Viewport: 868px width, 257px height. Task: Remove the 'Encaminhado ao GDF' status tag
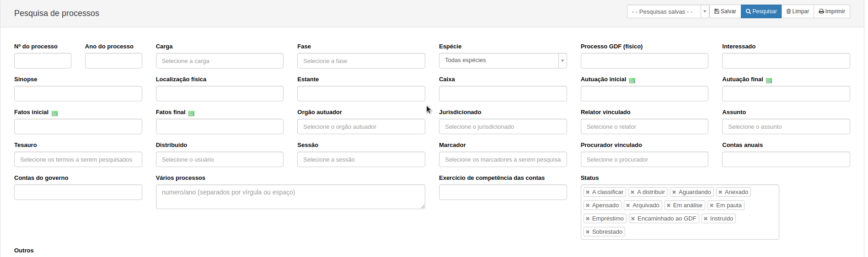click(633, 219)
